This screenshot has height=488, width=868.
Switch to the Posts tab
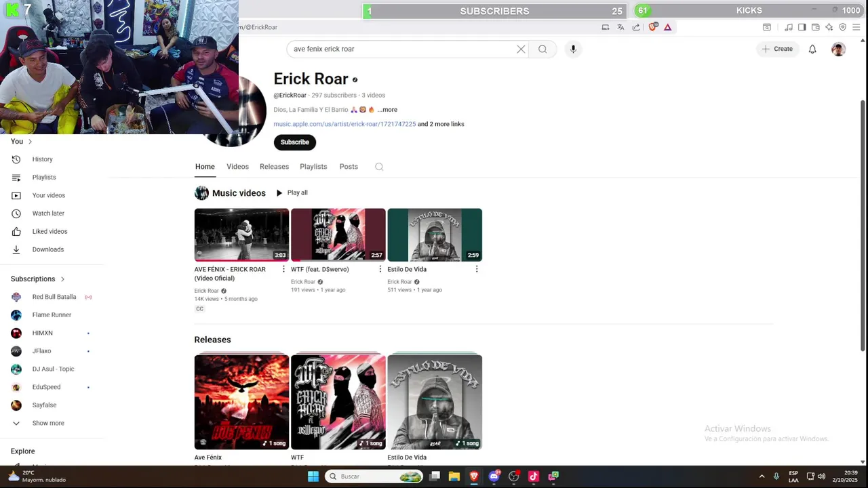(349, 167)
